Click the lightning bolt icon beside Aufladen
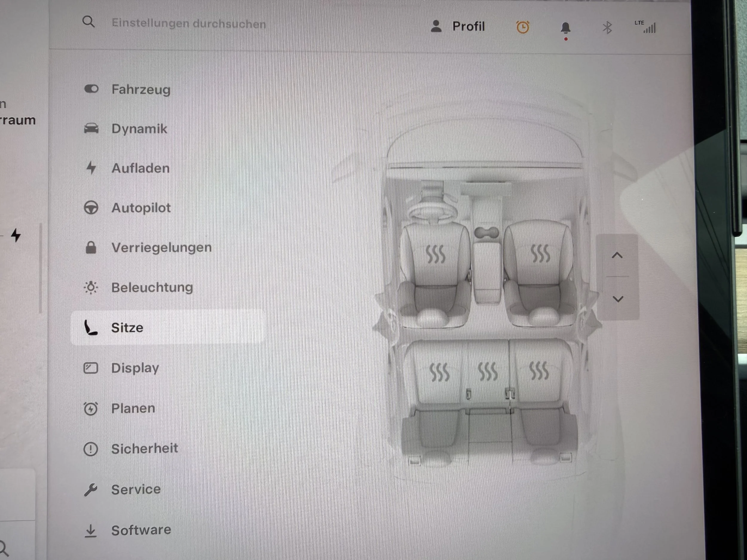 click(91, 168)
